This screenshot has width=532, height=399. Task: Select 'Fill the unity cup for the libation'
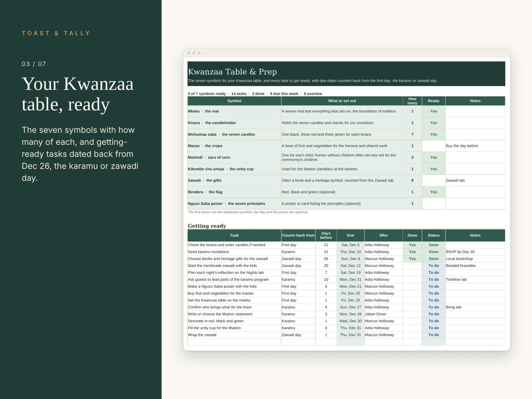234,328
